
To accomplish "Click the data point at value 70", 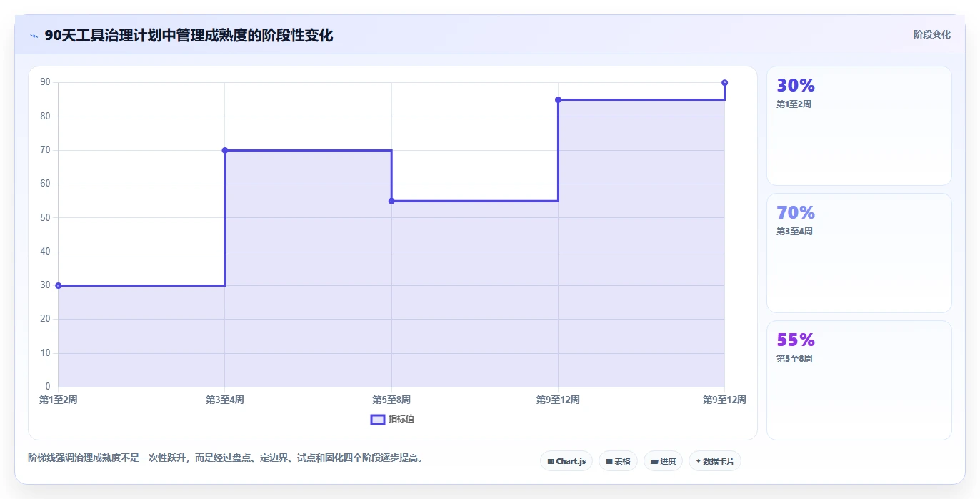I will click(225, 150).
